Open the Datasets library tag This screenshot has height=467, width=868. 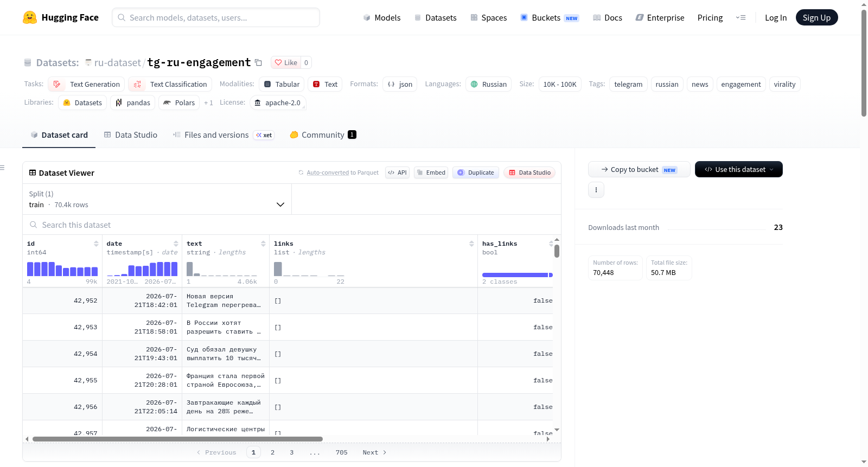82,103
